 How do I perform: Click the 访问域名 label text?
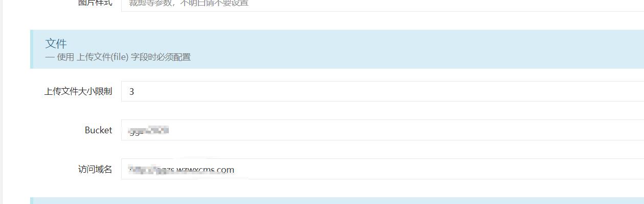[x=95, y=169]
